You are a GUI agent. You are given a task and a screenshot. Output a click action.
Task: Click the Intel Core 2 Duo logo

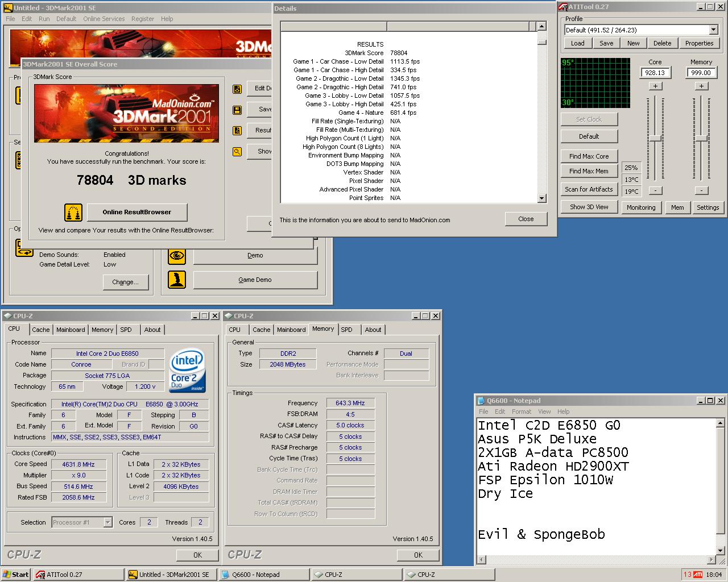click(x=187, y=371)
